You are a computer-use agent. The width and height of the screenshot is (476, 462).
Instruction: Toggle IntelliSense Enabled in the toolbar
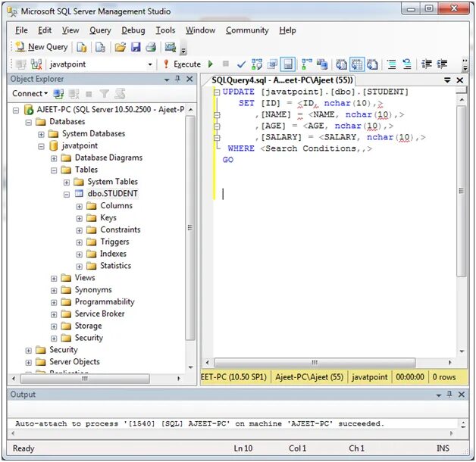click(287, 64)
